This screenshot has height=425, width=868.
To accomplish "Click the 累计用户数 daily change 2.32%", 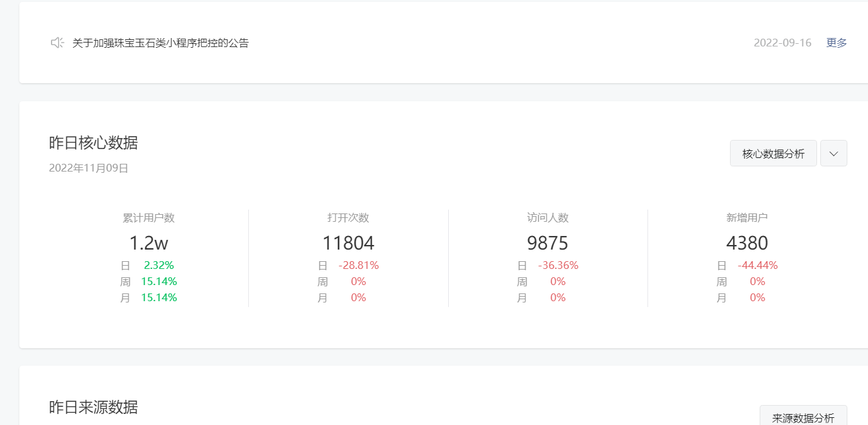I will point(159,265).
